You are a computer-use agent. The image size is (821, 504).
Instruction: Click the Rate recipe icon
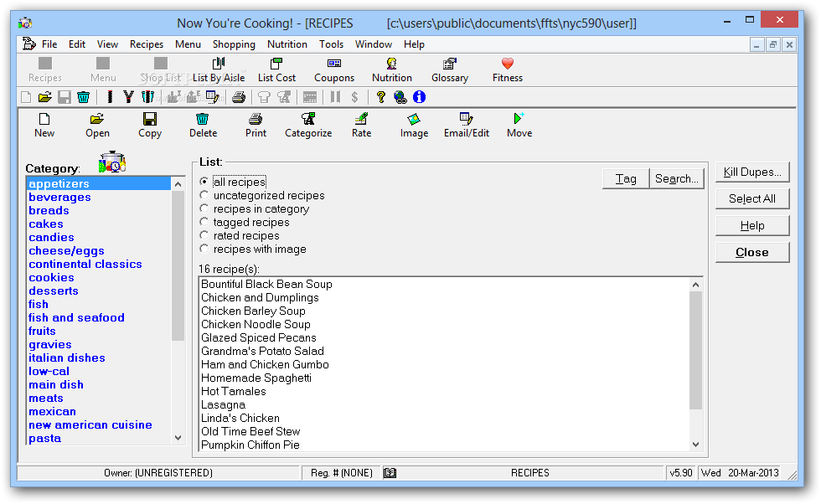click(x=361, y=120)
